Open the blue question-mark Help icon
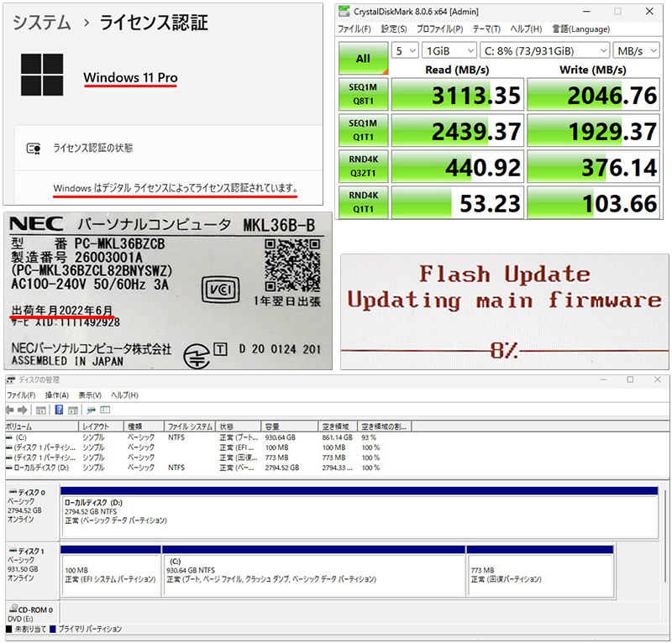This screenshot has height=643, width=672. tap(59, 410)
